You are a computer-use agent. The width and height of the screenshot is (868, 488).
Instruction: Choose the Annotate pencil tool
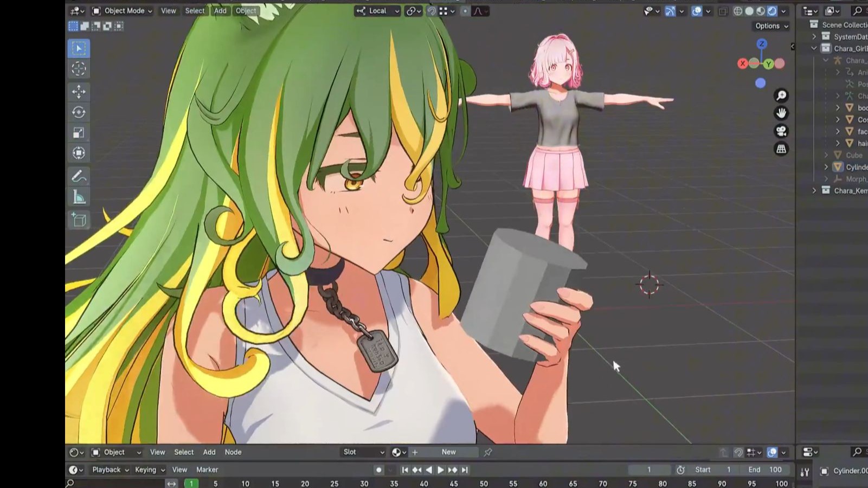(79, 177)
